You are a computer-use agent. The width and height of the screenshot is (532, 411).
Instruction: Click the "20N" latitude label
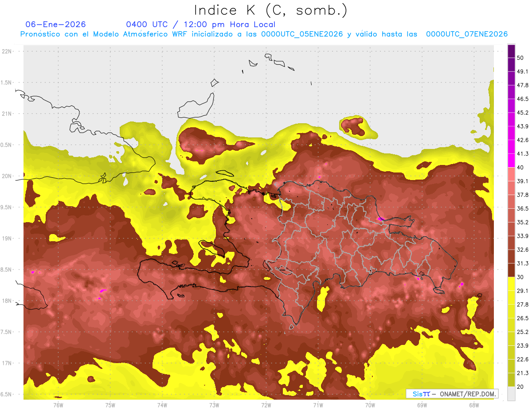tap(8, 176)
